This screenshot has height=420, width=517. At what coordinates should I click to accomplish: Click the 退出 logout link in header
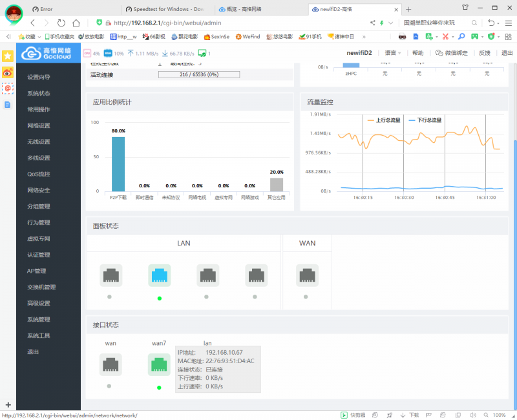[x=507, y=53]
